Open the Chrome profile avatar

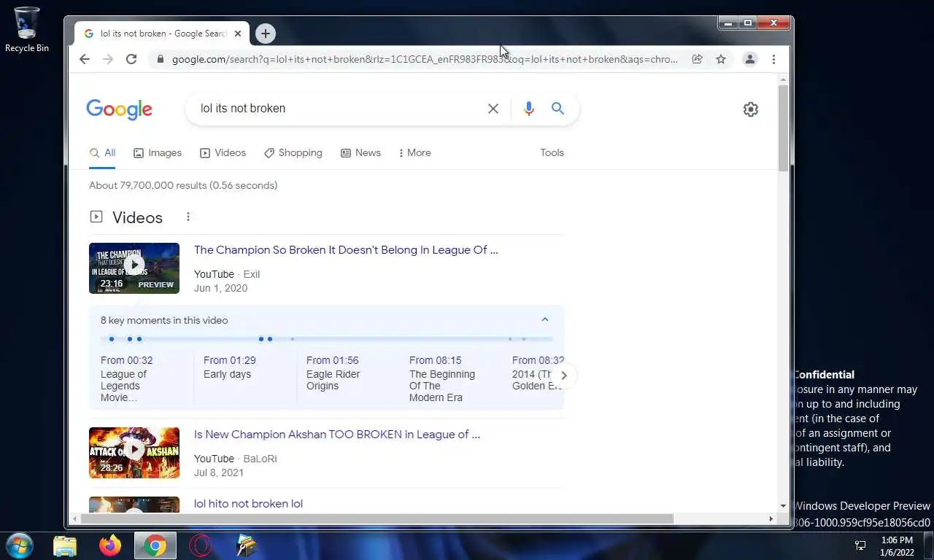click(x=749, y=59)
